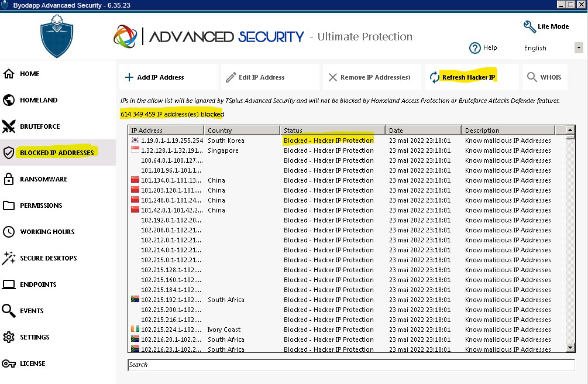The height and width of the screenshot is (384, 588).
Task: Click the pencil icon of Edit IP Address
Action: (231, 77)
